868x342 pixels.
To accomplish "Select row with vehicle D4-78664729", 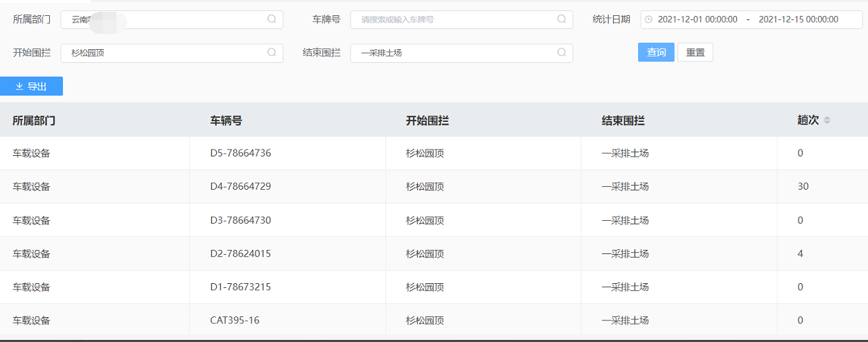I will coord(240,186).
